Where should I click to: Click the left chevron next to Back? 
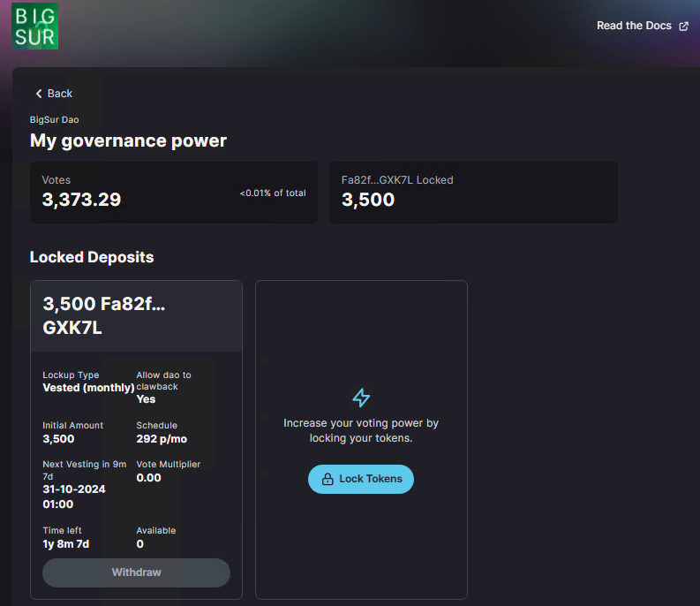(39, 94)
